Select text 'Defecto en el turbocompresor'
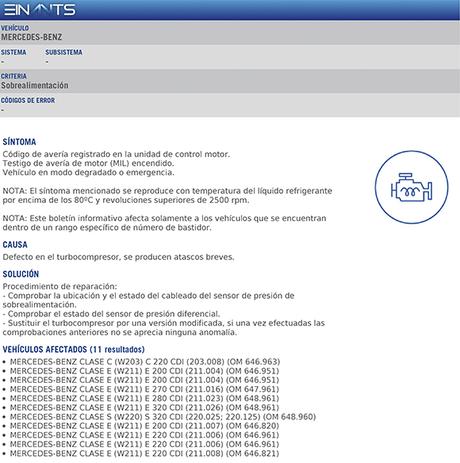The height and width of the screenshot is (463, 460). 61,257
